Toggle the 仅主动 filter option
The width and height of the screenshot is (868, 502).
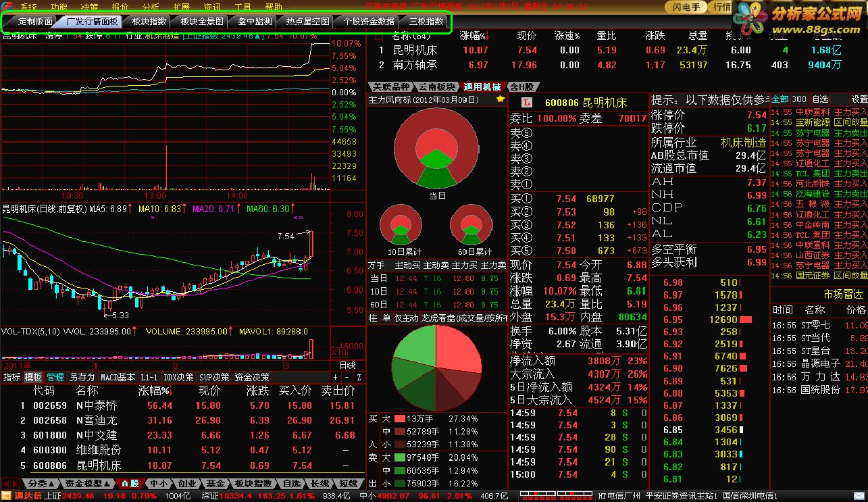pos(406,318)
